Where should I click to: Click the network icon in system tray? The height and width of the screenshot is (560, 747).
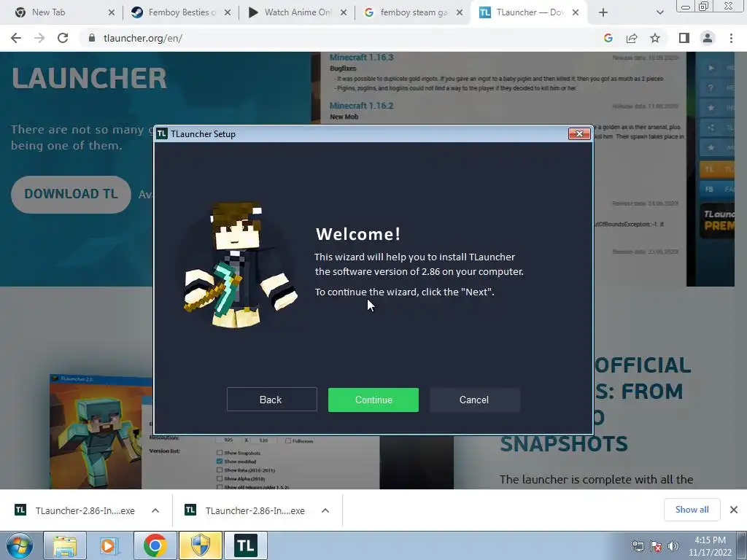(638, 546)
